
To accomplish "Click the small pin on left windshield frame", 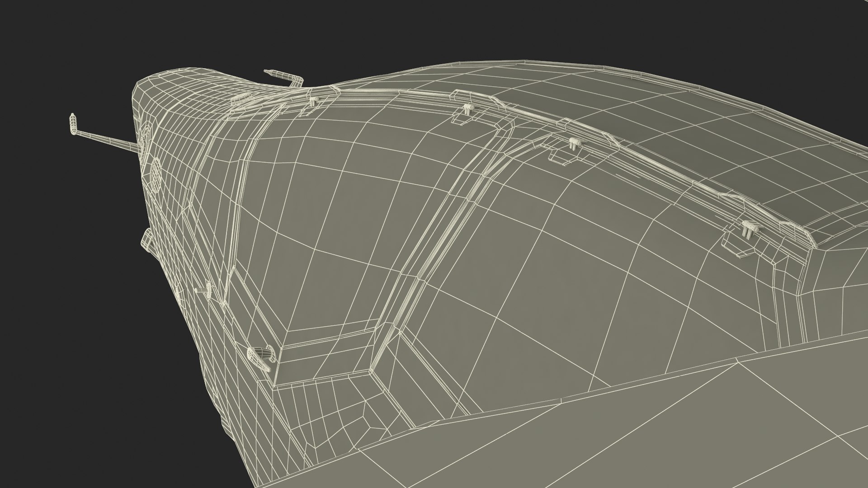I will 203,290.
